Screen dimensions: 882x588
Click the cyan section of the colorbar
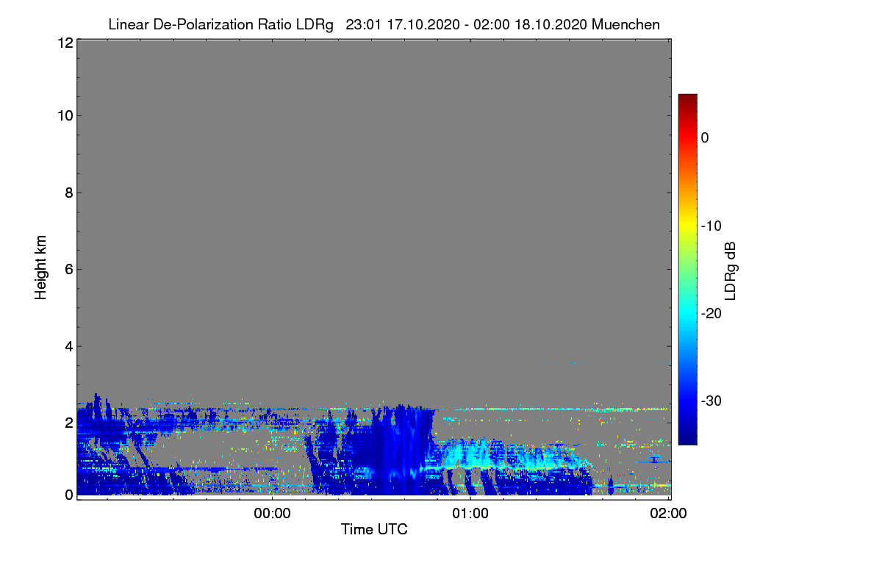(x=687, y=313)
